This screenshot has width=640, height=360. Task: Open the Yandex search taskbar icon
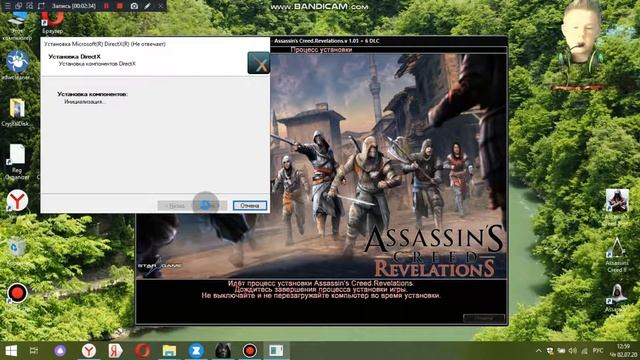point(116,351)
